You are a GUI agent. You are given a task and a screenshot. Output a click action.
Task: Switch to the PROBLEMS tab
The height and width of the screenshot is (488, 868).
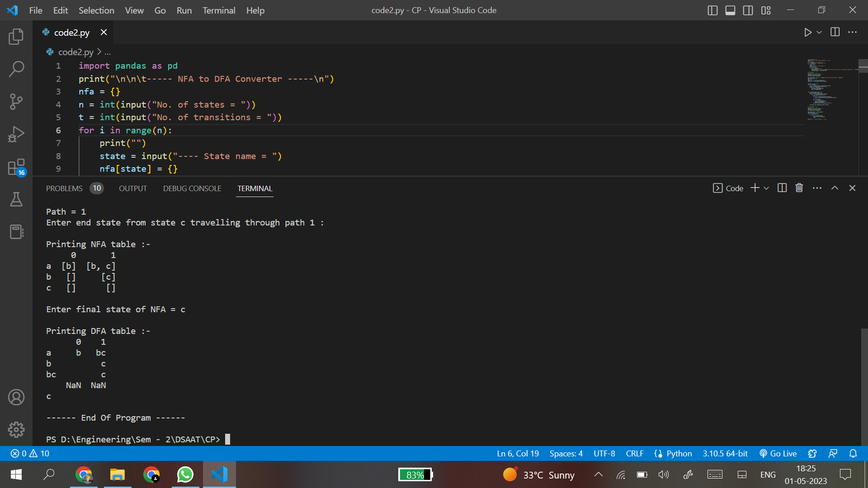pyautogui.click(x=64, y=188)
